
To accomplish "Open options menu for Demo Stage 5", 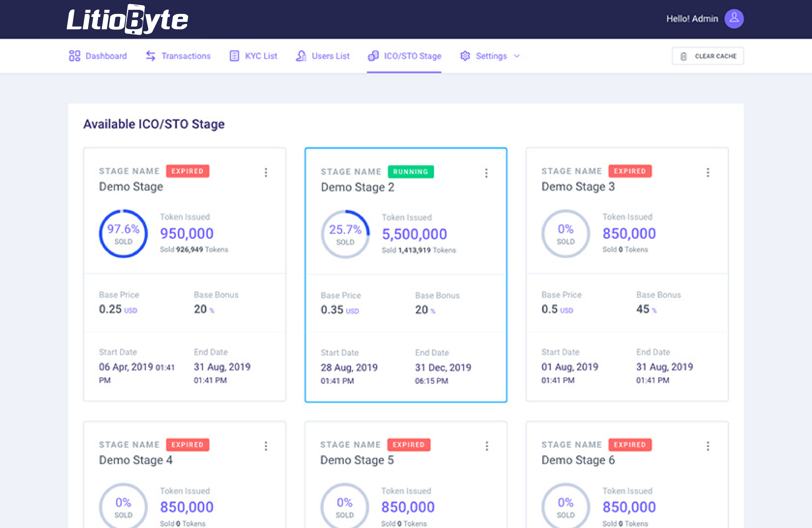I will click(487, 446).
